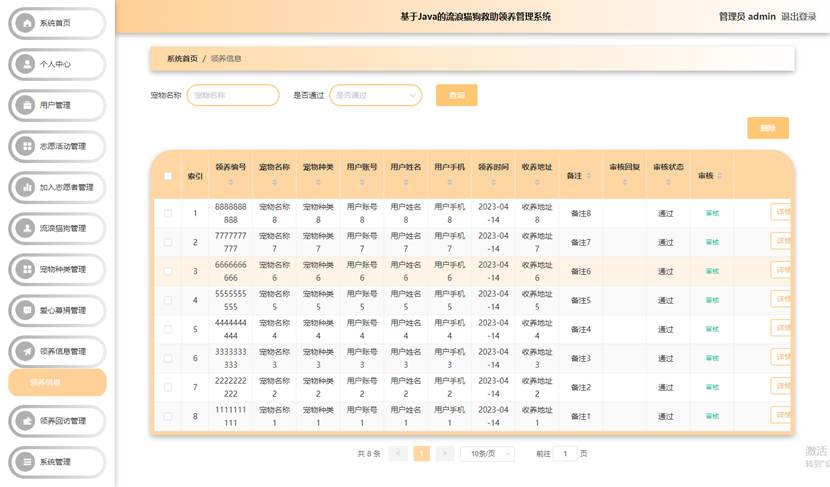
Task: Click the person icon beside 个人中心
Action: [x=26, y=64]
